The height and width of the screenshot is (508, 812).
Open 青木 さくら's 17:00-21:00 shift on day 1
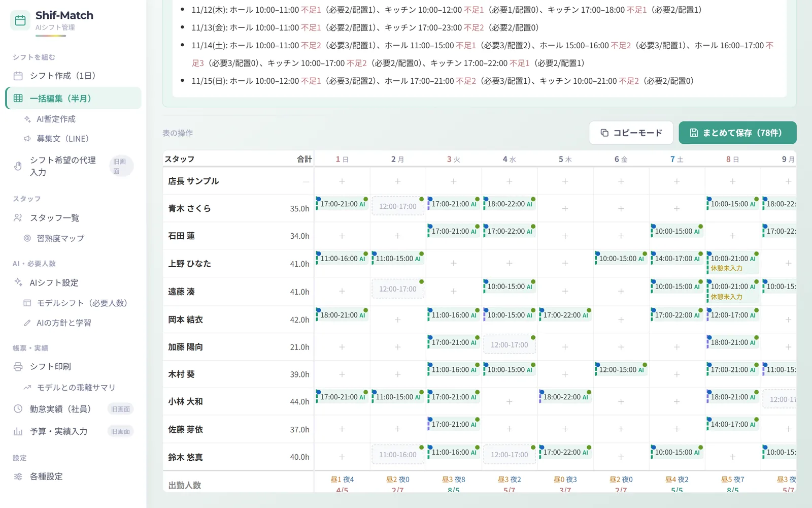click(342, 204)
